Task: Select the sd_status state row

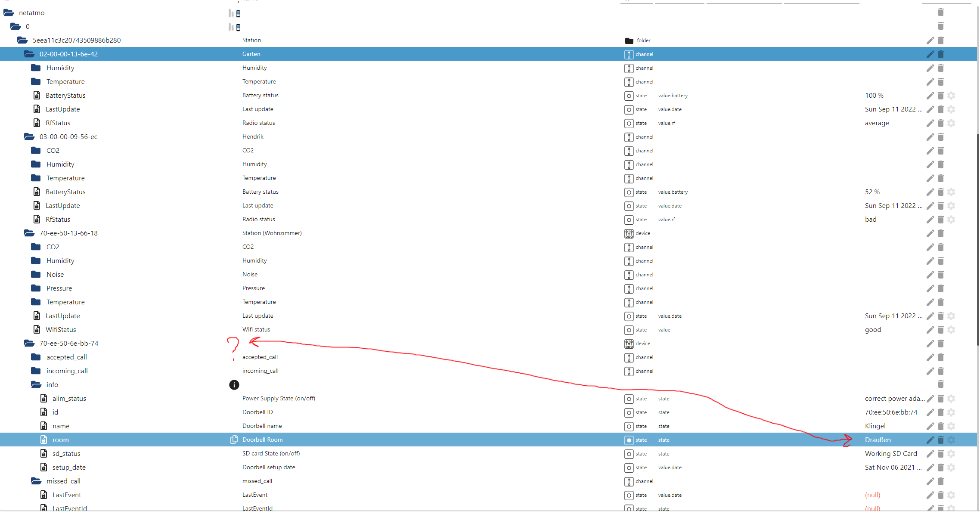Action: click(66, 454)
